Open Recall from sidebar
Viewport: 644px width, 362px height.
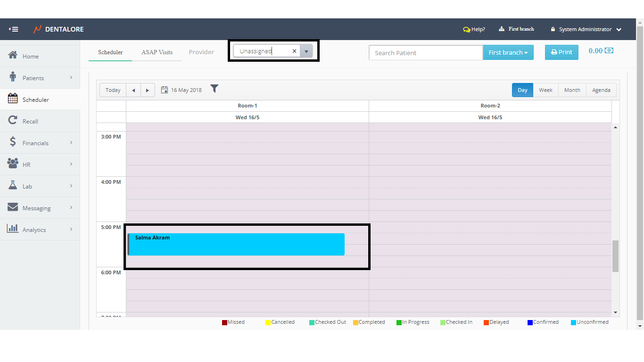click(30, 121)
